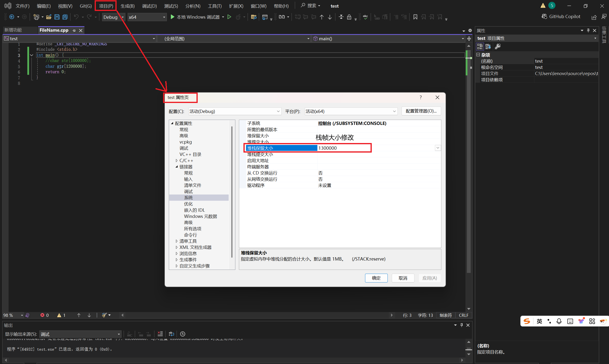Toggle pin on FileName.cpp tab
Viewport: 609px width, 364px height.
74,31
